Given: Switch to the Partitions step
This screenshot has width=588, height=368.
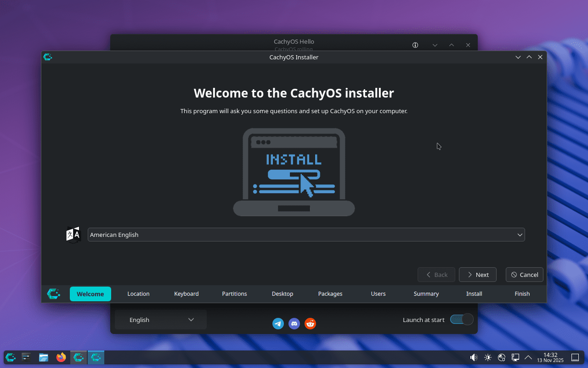Looking at the screenshot, I should click(x=234, y=294).
